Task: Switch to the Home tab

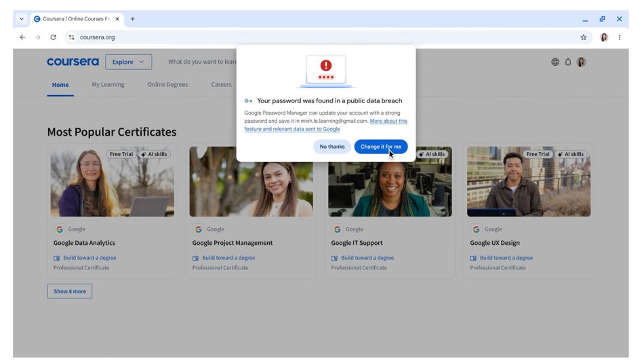Action: (60, 85)
